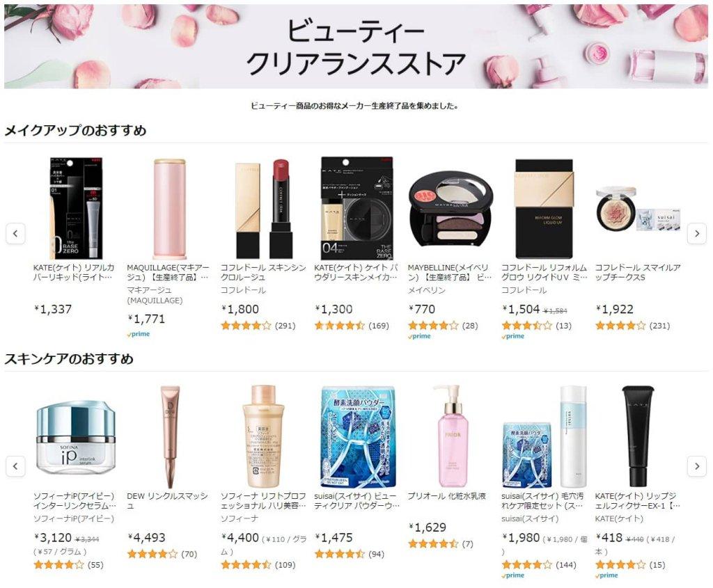Show previous skincare carousel items
713x588 pixels.
pyautogui.click(x=15, y=466)
